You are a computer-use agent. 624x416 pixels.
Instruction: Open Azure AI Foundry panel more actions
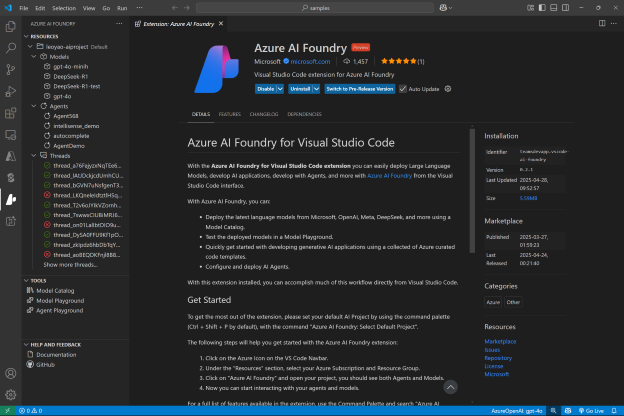[x=119, y=23]
